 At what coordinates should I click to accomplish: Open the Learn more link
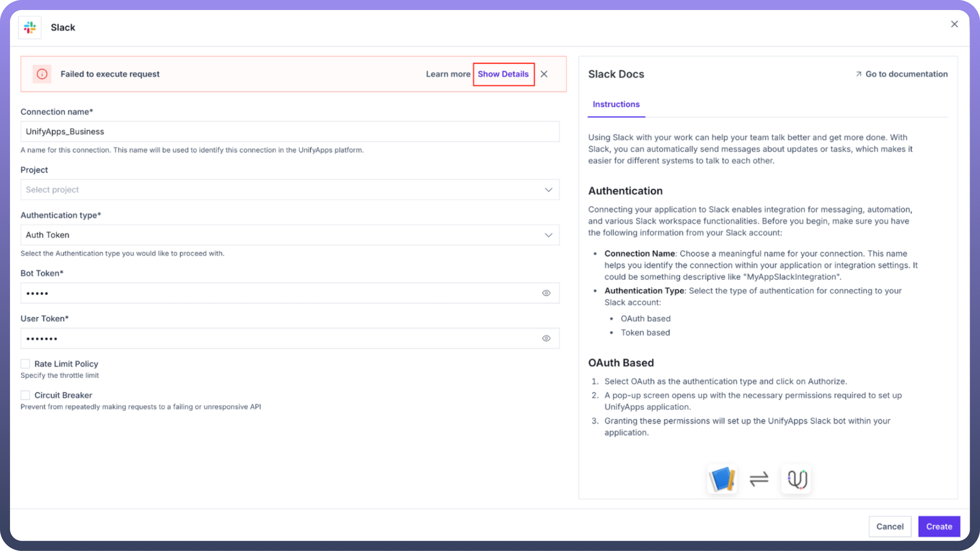click(x=448, y=74)
